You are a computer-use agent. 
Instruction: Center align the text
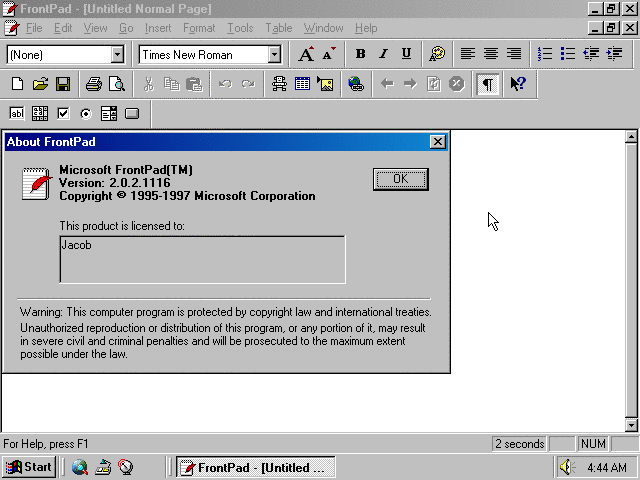tap(491, 54)
